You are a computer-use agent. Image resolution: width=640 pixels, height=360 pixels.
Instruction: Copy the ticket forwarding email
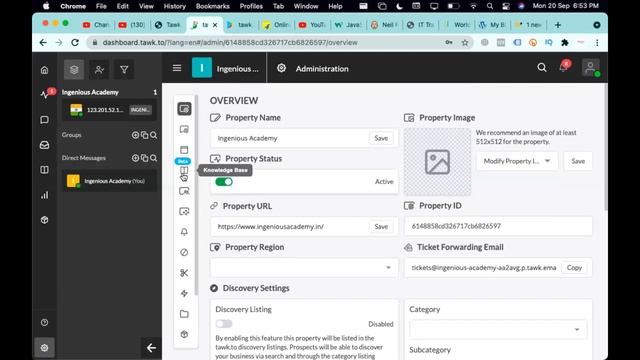pos(574,268)
